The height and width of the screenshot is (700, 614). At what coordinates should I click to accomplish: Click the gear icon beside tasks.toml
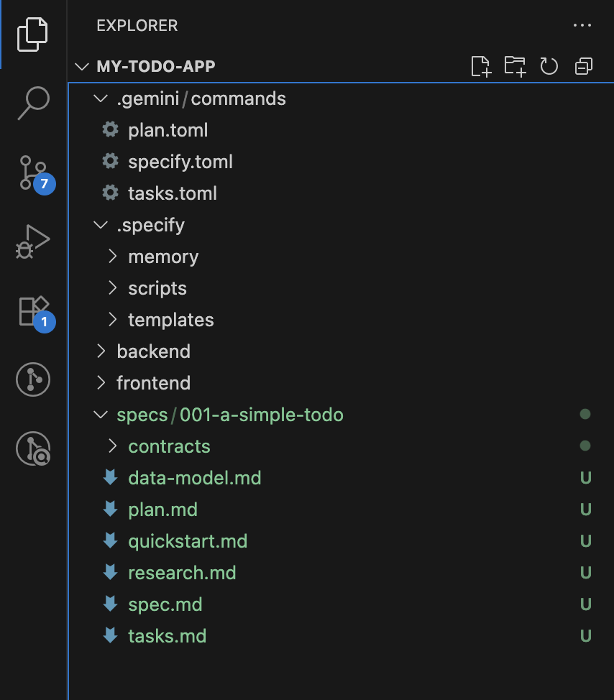click(x=110, y=193)
